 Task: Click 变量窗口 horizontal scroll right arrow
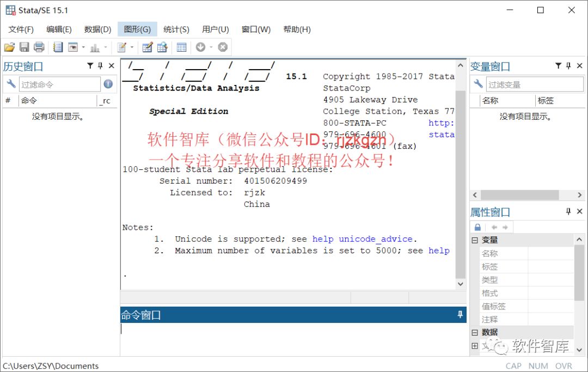(579, 195)
